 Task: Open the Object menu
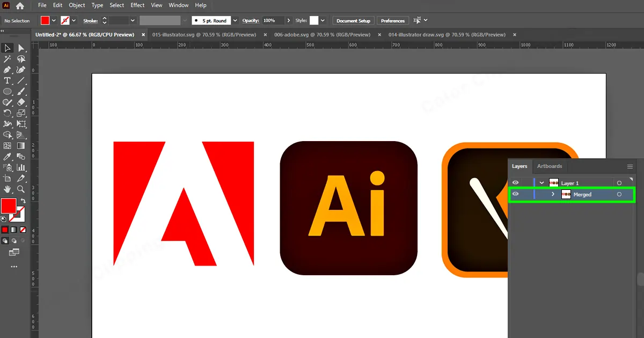click(77, 5)
